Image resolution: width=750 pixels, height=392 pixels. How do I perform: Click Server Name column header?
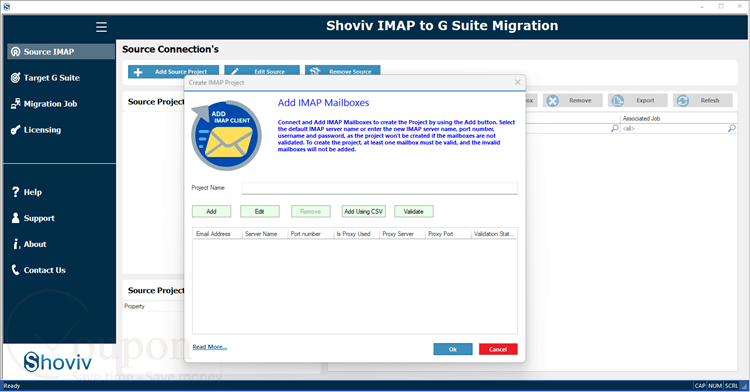265,234
